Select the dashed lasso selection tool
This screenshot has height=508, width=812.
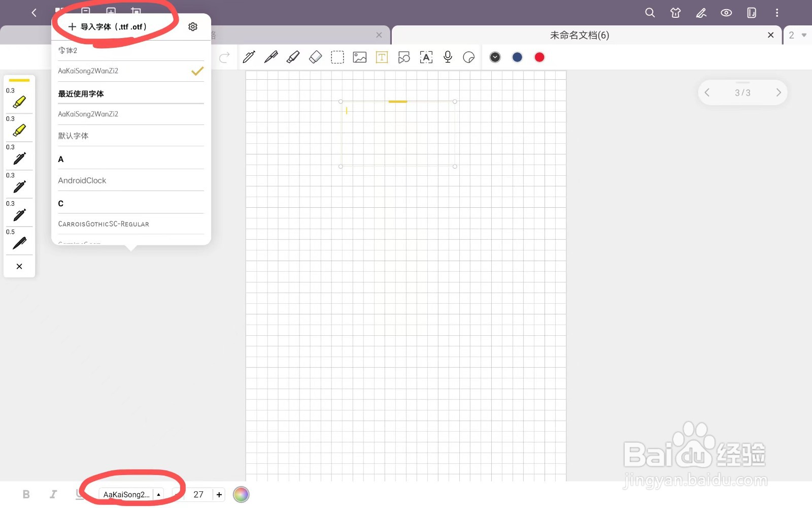tap(337, 57)
